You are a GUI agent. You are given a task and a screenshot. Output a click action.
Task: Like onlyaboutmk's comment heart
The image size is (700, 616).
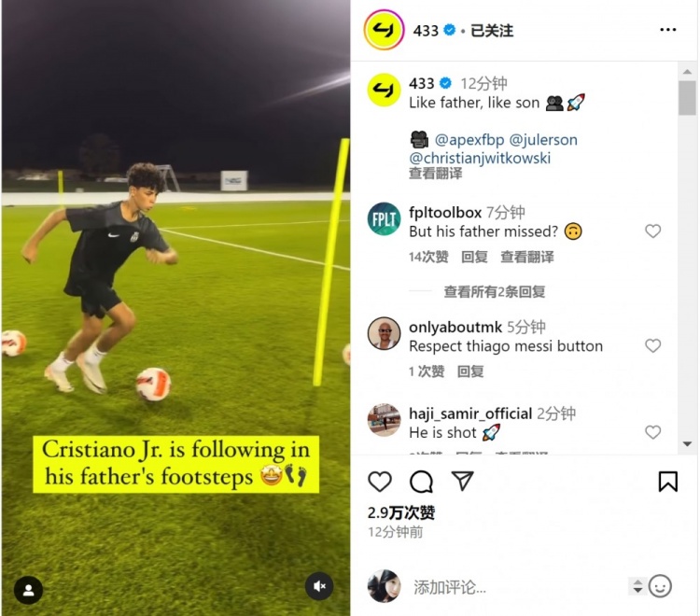(x=652, y=345)
